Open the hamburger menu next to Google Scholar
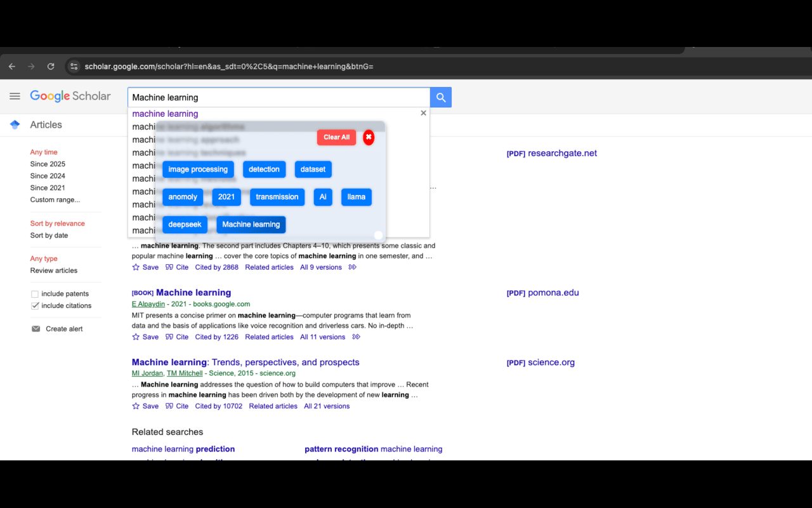Viewport: 812px width, 508px height. [x=15, y=97]
